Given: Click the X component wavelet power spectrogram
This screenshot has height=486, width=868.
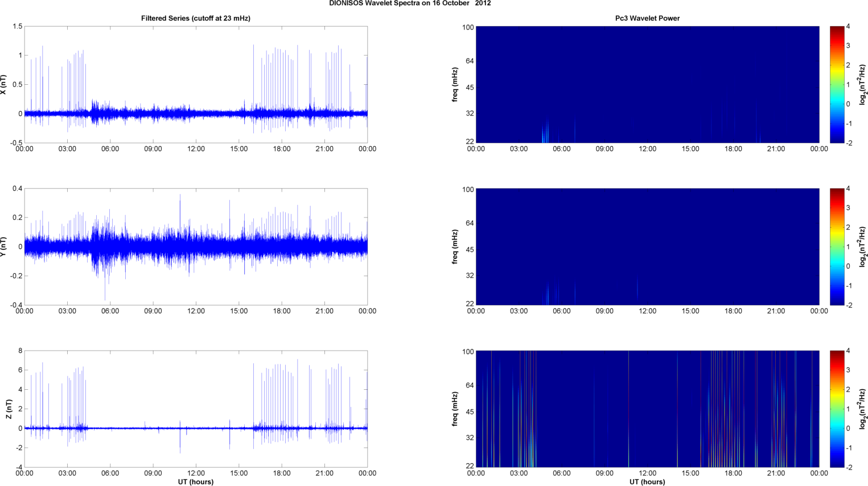Looking at the screenshot, I should click(647, 85).
